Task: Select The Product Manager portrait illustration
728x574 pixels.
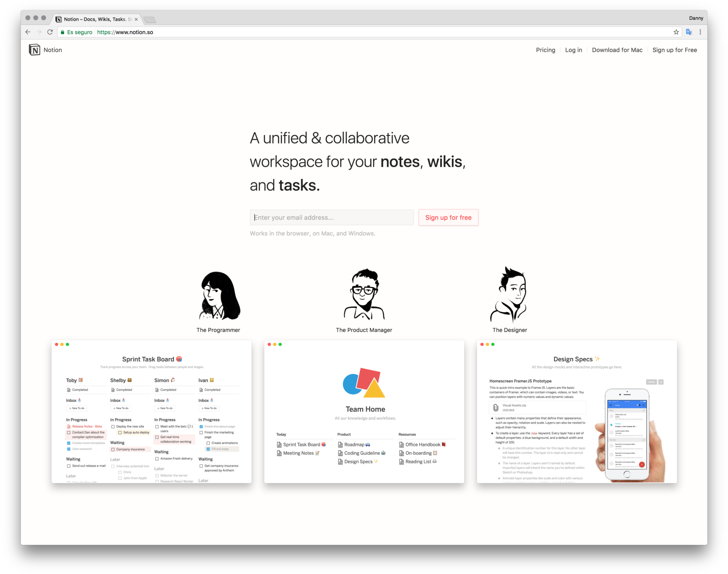Action: point(364,294)
